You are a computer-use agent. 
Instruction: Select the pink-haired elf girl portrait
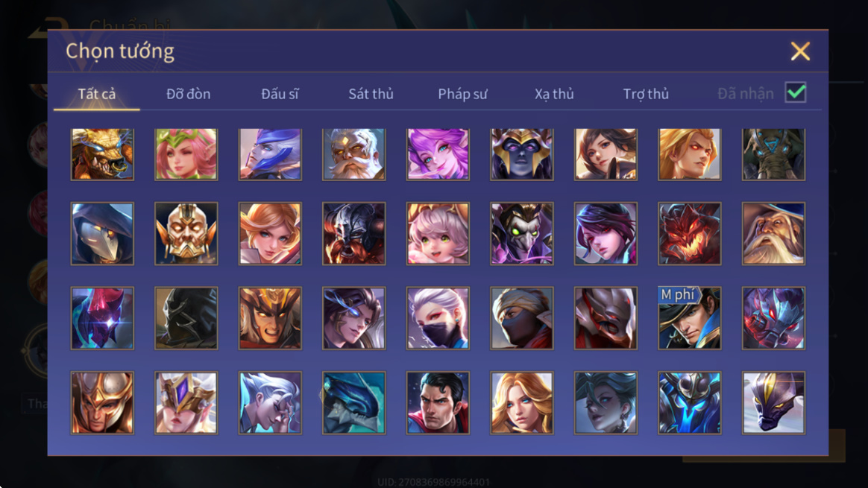186,154
